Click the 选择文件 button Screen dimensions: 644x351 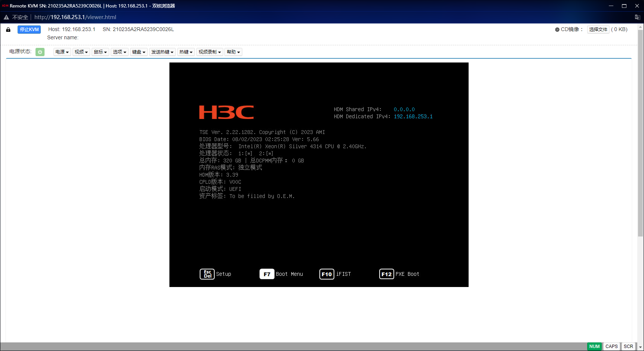pyautogui.click(x=598, y=30)
